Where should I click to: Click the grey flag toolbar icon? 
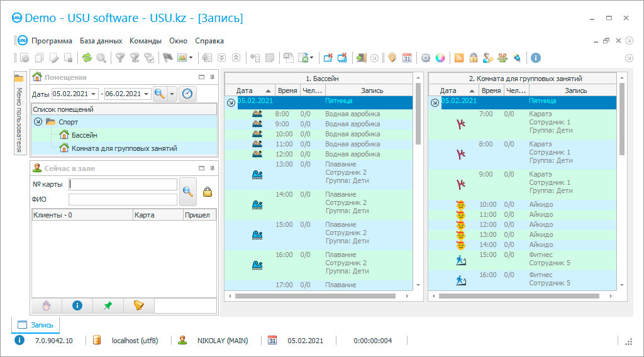point(167,58)
